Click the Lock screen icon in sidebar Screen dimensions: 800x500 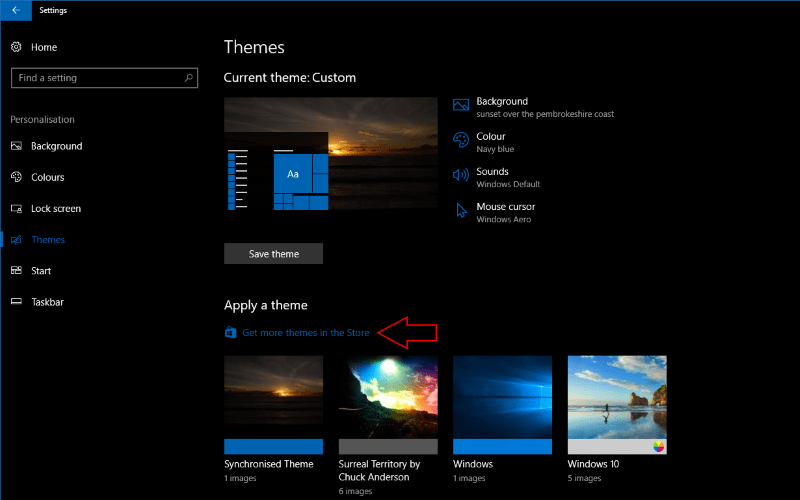(16, 208)
